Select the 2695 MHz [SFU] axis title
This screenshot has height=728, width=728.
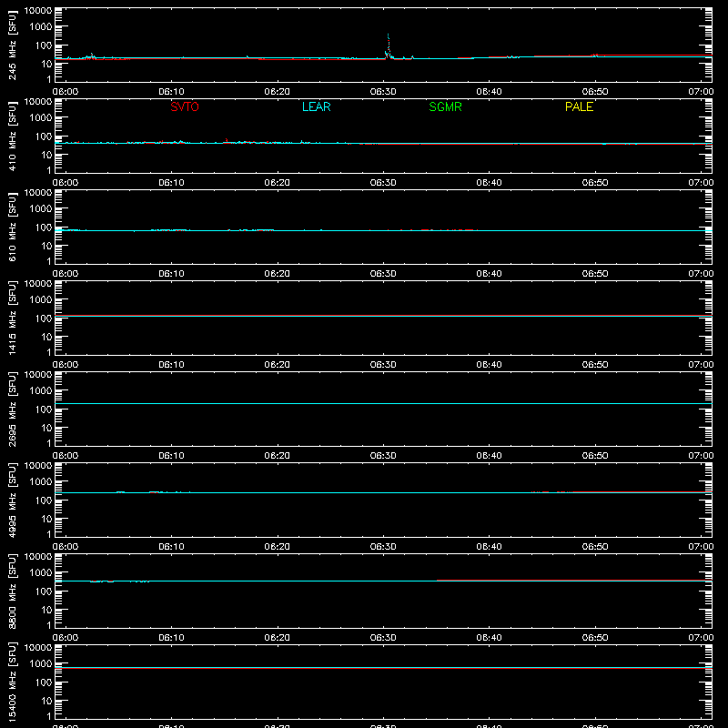coord(13,409)
